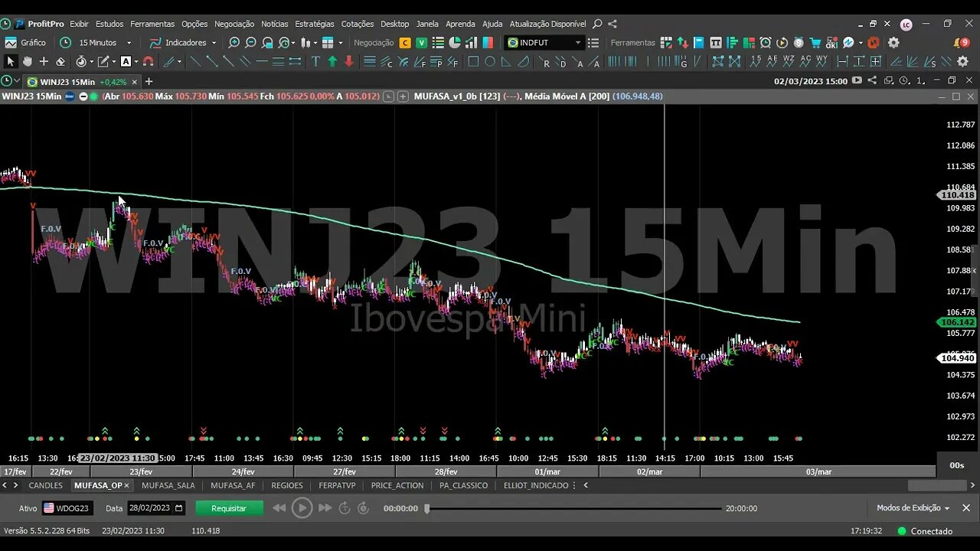Click the replay fast-forward button

click(x=325, y=507)
